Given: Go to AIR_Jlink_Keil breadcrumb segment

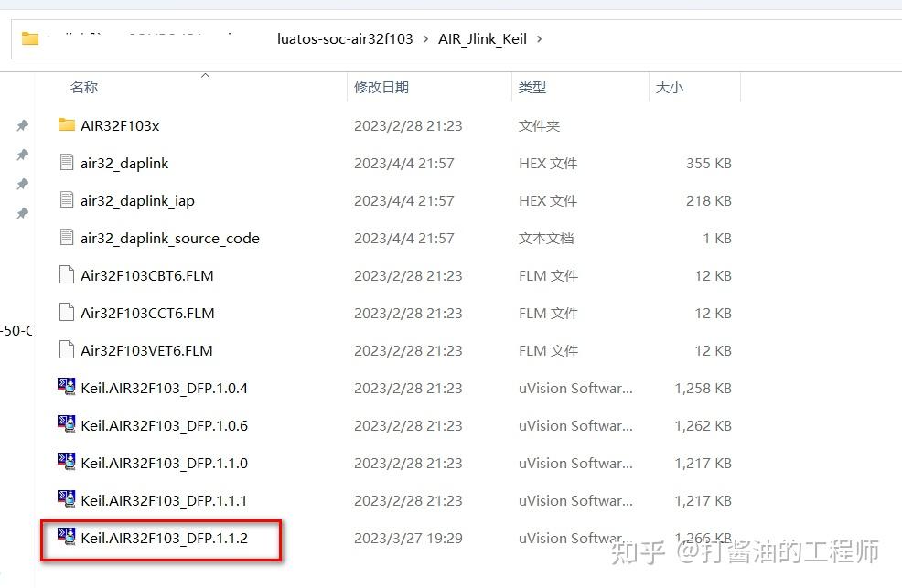Looking at the screenshot, I should pyautogui.click(x=483, y=39).
